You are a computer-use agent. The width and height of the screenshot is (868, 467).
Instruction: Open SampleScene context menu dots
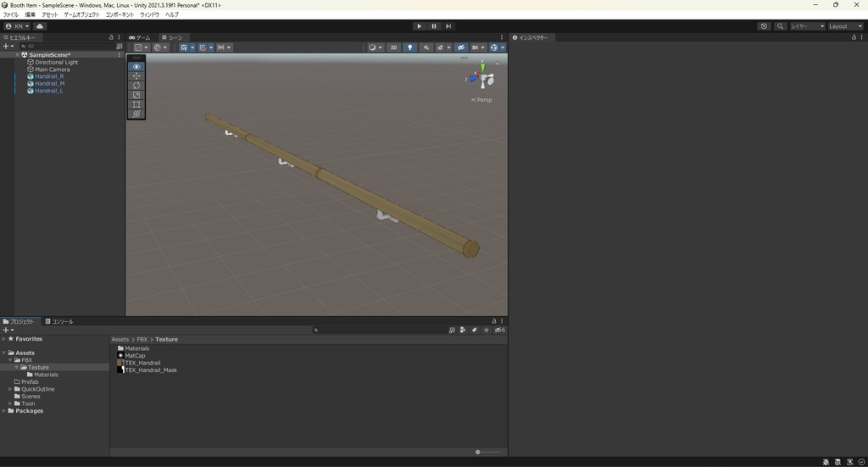point(119,55)
